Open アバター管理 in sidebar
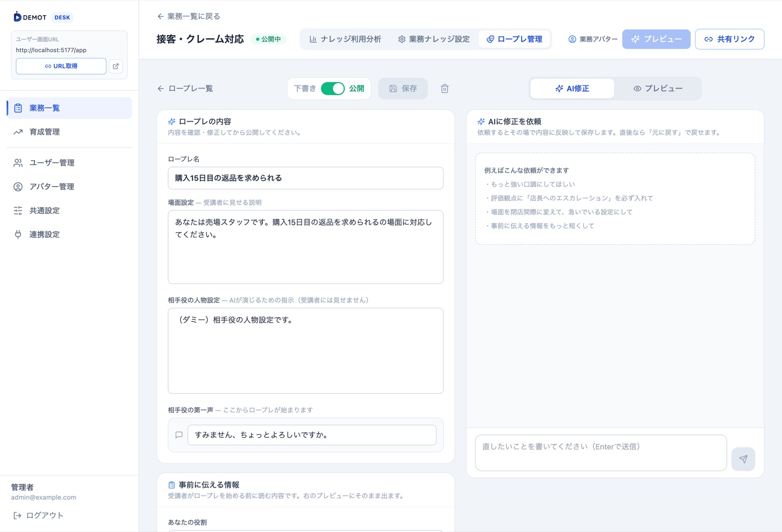 click(x=69, y=187)
